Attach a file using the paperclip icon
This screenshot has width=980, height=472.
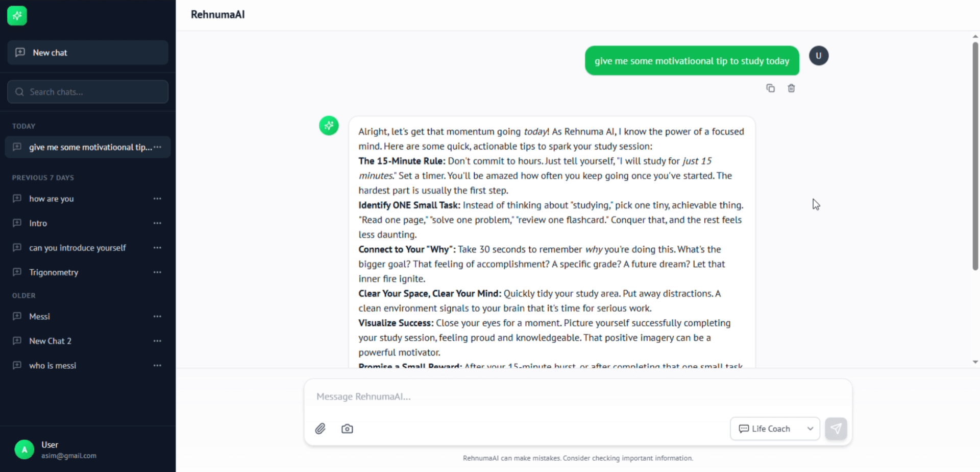(x=321, y=429)
